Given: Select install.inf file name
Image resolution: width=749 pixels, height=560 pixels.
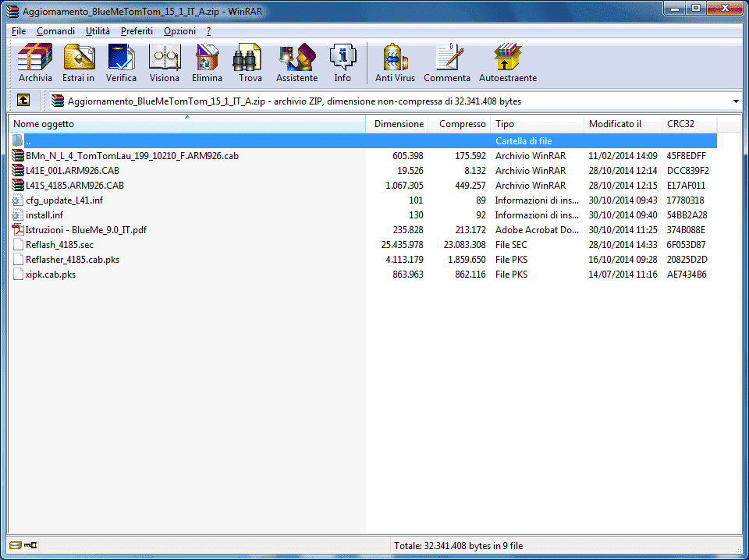Looking at the screenshot, I should coord(44,214).
